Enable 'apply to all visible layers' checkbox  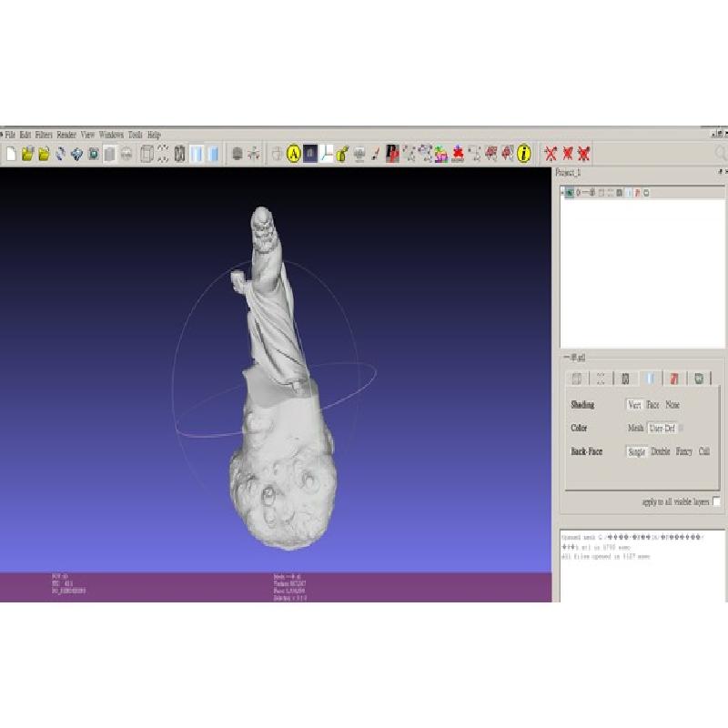point(717,501)
